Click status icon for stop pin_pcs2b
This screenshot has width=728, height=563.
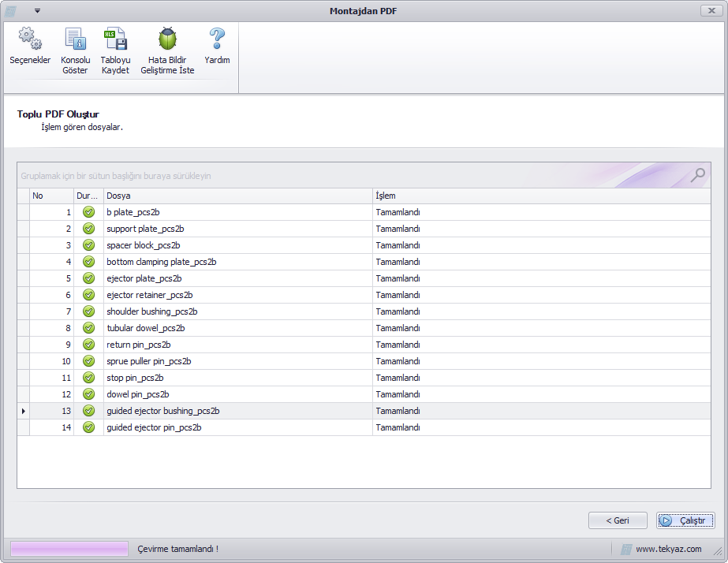pos(88,378)
